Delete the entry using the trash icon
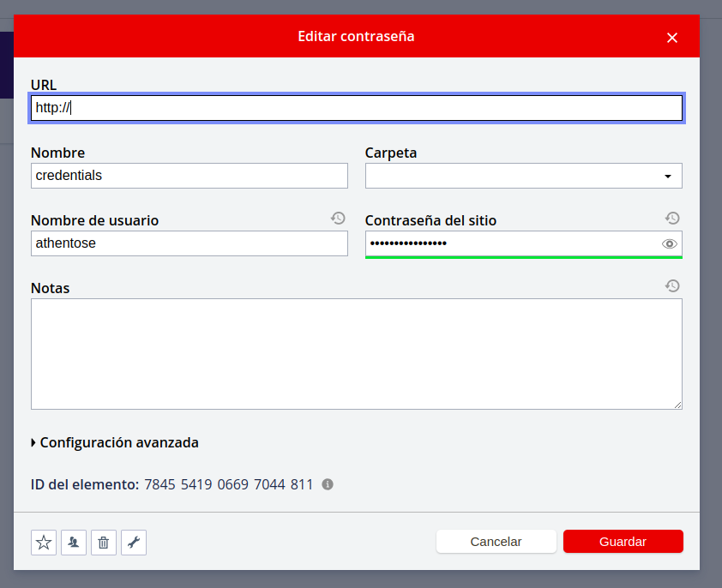The image size is (722, 588). point(104,542)
